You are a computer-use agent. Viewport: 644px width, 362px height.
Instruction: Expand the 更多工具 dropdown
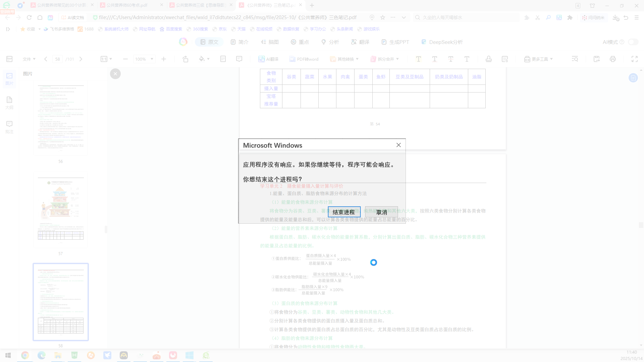(x=538, y=59)
